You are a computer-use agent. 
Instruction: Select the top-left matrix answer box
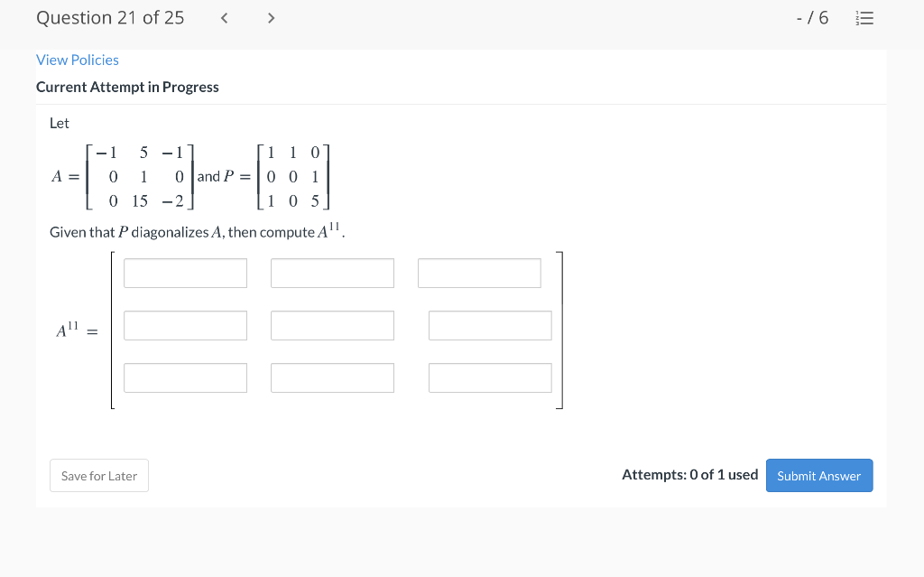point(185,273)
